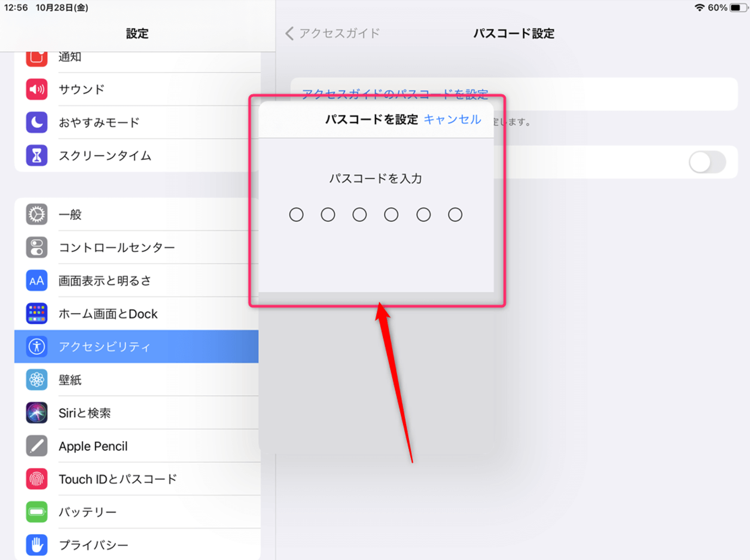
Task: Open Touch IDとパスコード row
Action: pyautogui.click(x=136, y=479)
